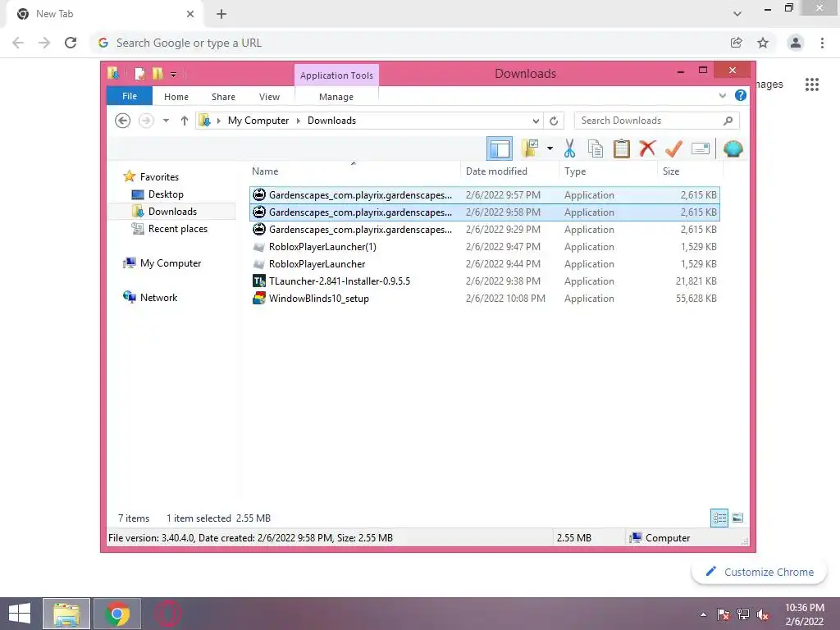Screen dimensions: 840x630
Task: Select Gardenscapes file modified 9:57 PM
Action: click(x=484, y=195)
